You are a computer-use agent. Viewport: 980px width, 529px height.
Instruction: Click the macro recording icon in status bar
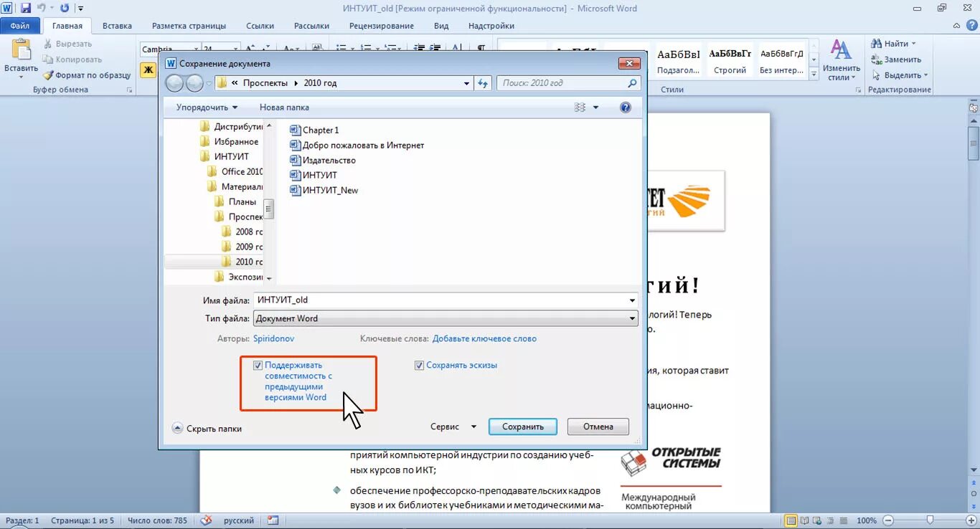[273, 520]
